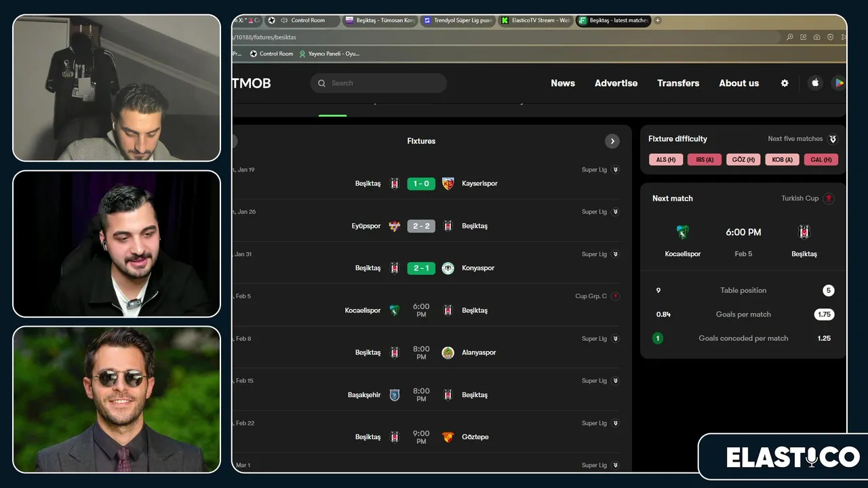Image resolution: width=868 pixels, height=488 pixels.
Task: Click Super Lig badge on Feb 22 row
Action: [x=616, y=423]
